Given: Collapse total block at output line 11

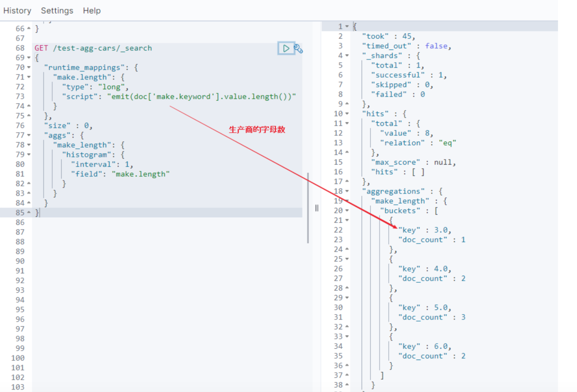Looking at the screenshot, I should coord(347,123).
